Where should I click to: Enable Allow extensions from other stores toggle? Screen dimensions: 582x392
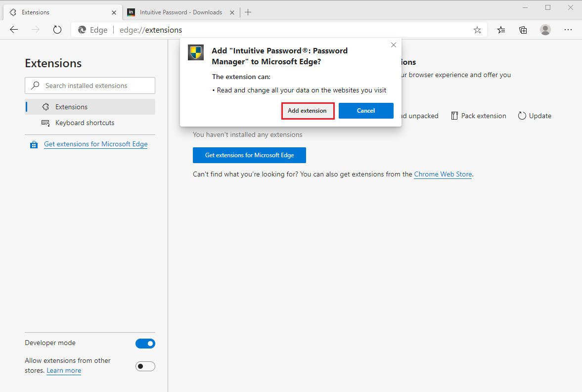[145, 366]
